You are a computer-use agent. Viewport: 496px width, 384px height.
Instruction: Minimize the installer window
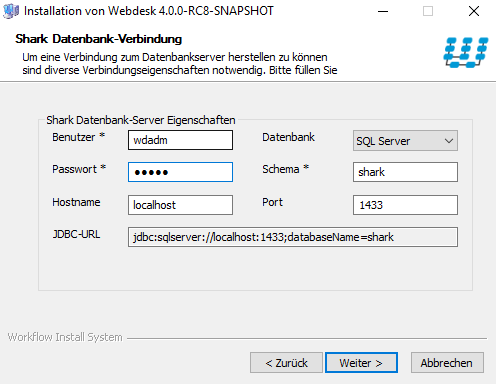[x=383, y=11]
